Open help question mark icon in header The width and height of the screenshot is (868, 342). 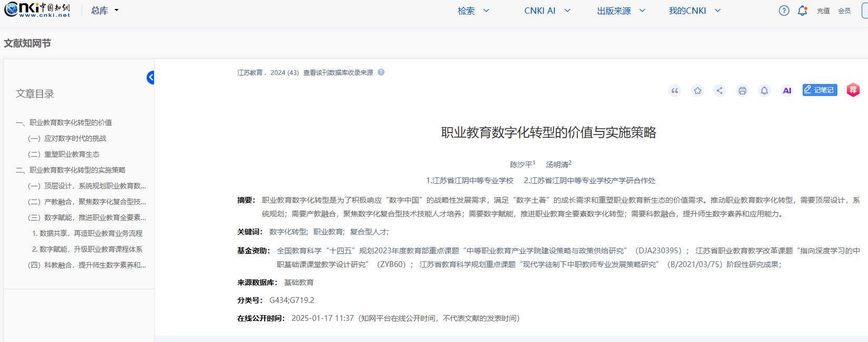click(x=784, y=11)
